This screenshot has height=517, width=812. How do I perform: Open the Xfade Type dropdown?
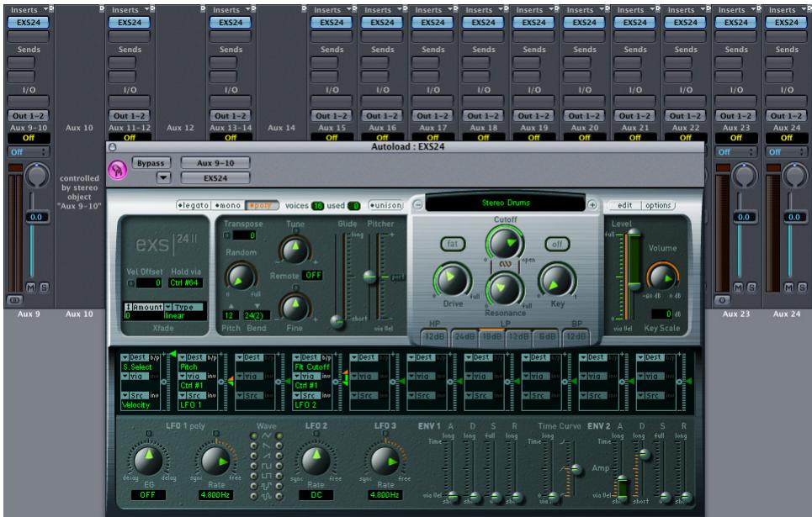tap(185, 307)
